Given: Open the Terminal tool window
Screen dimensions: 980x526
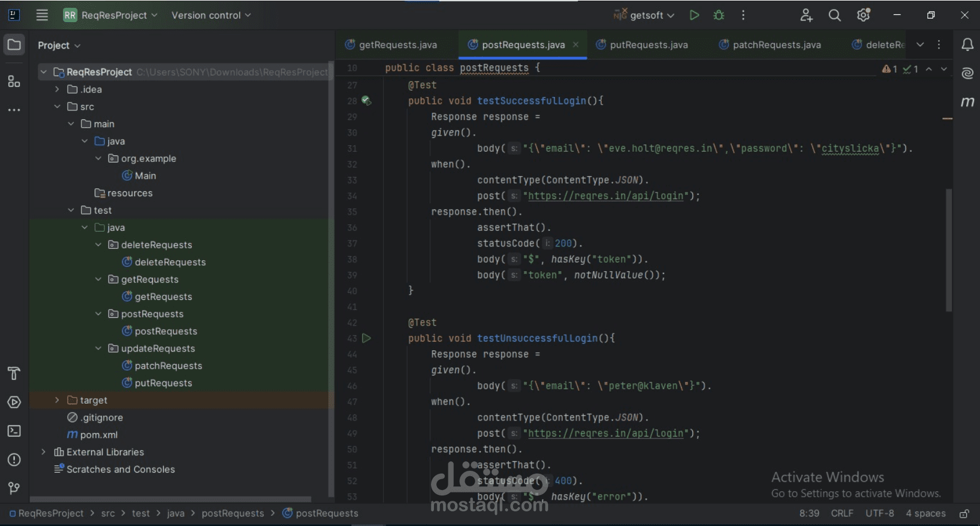Looking at the screenshot, I should point(14,431).
